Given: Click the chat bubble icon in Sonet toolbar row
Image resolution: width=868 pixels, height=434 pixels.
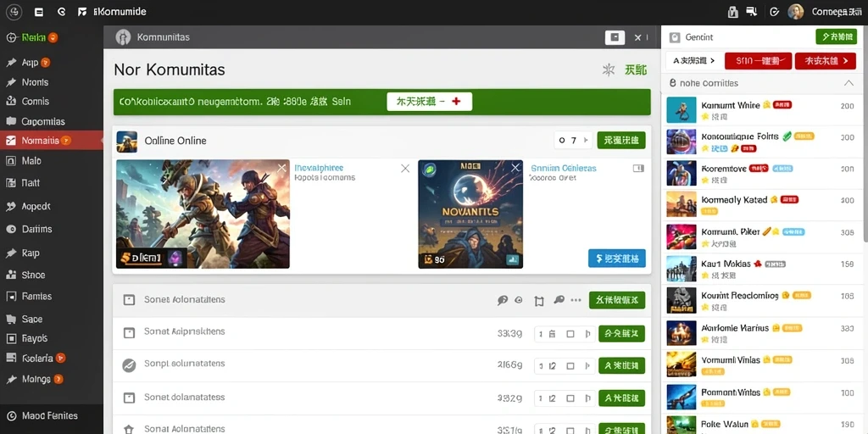Looking at the screenshot, I should pyautogui.click(x=502, y=300).
